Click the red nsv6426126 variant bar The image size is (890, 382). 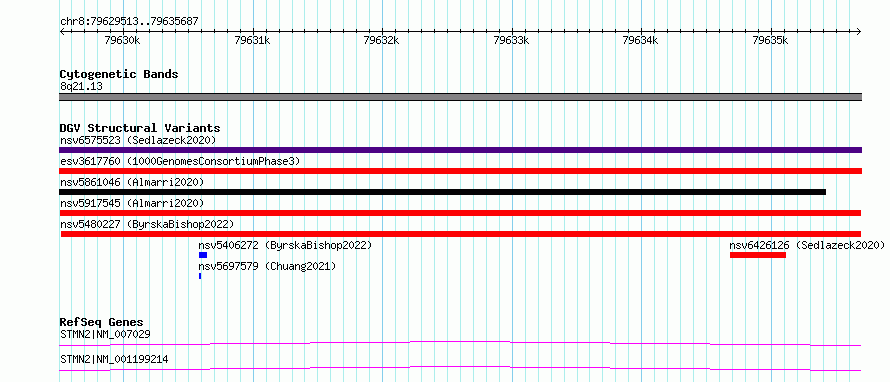(x=758, y=255)
